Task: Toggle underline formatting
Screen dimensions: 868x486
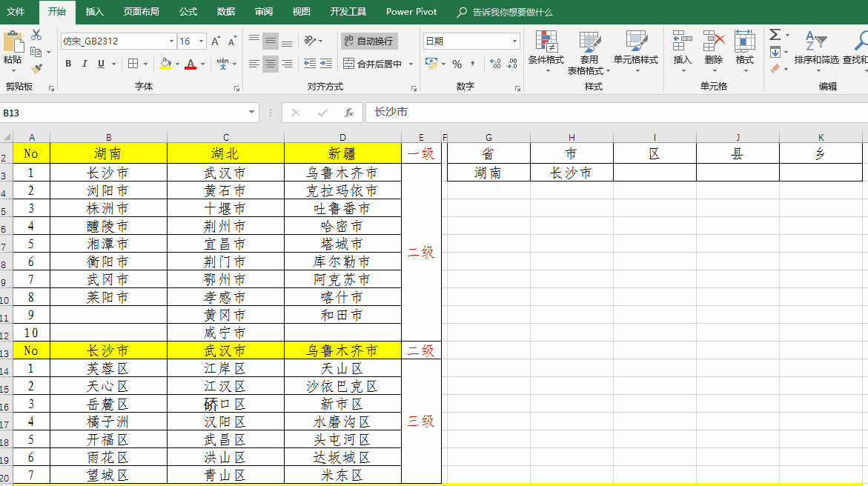Action: tap(101, 64)
